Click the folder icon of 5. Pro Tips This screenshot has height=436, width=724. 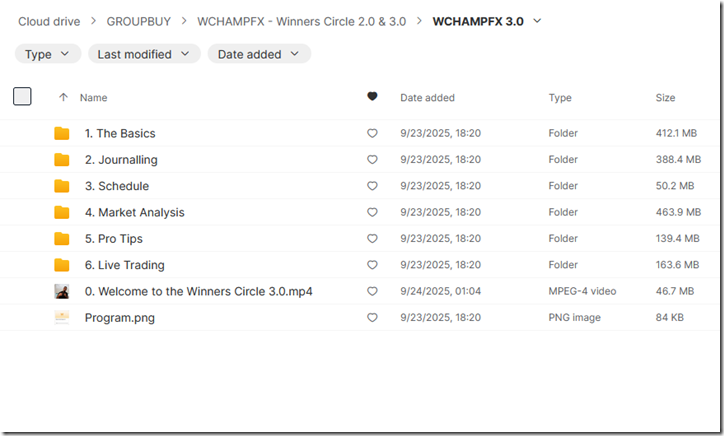(61, 239)
